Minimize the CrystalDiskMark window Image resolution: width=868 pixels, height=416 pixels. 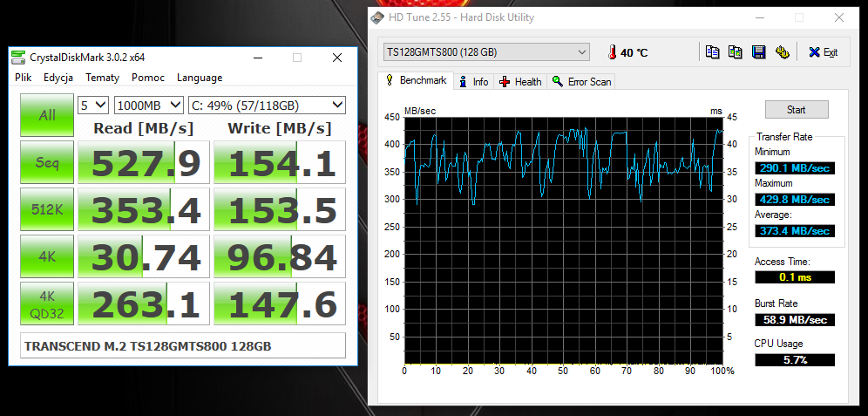pos(257,58)
